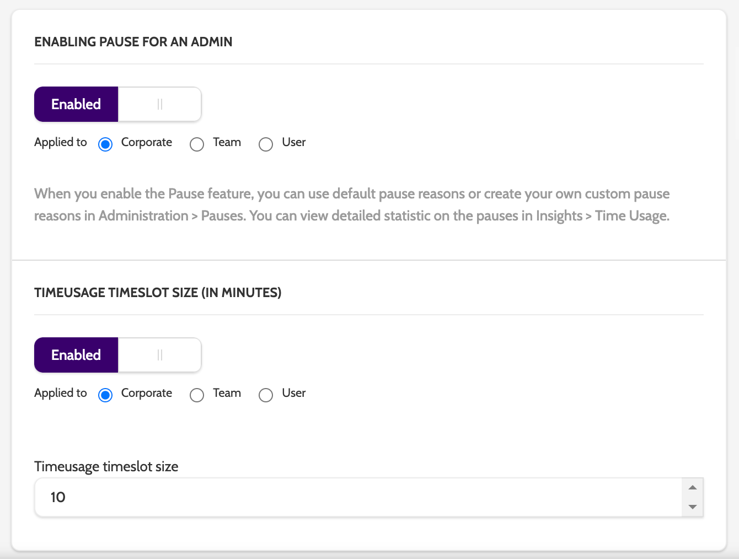Click the Corporate label in the Timeusage section
The height and width of the screenshot is (560, 739).
pyautogui.click(x=147, y=393)
